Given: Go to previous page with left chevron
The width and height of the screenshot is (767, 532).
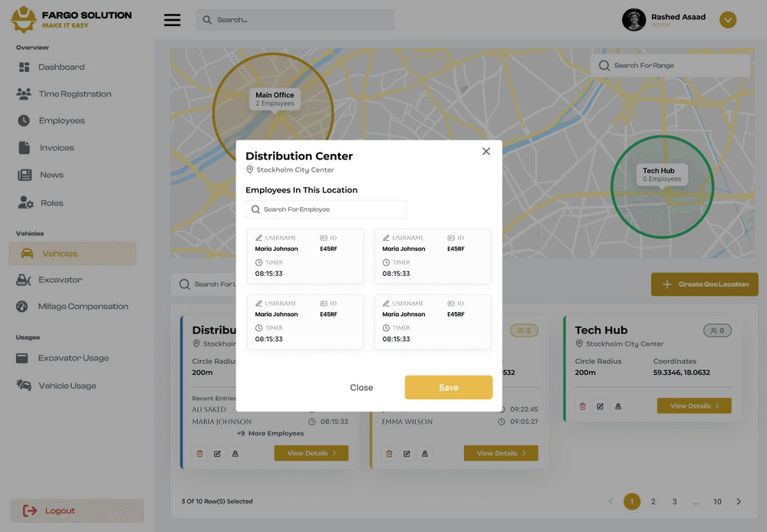Looking at the screenshot, I should (x=611, y=501).
